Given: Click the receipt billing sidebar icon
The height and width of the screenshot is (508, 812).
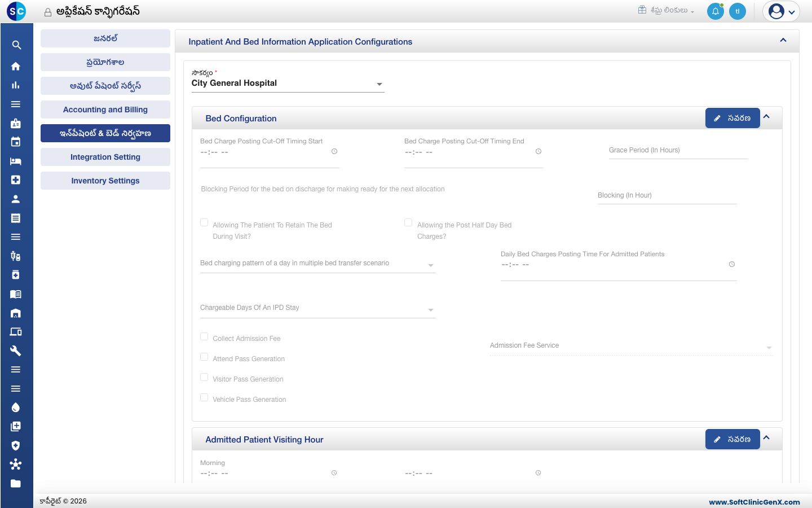Looking at the screenshot, I should coord(16,218).
